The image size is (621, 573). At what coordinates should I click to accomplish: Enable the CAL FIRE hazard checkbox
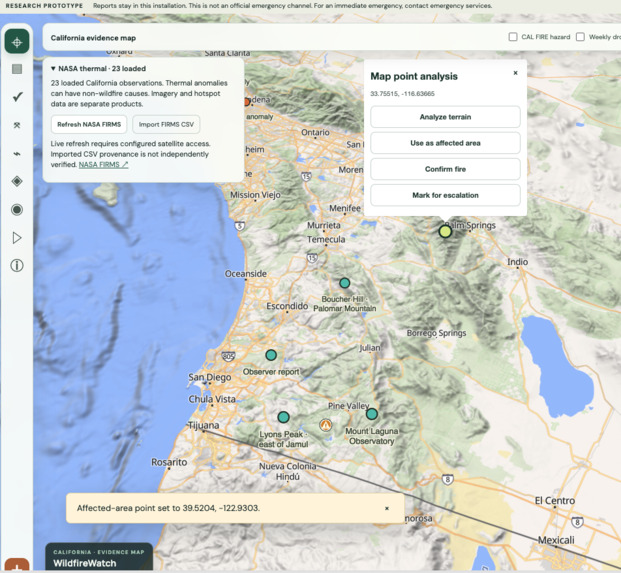(x=513, y=37)
